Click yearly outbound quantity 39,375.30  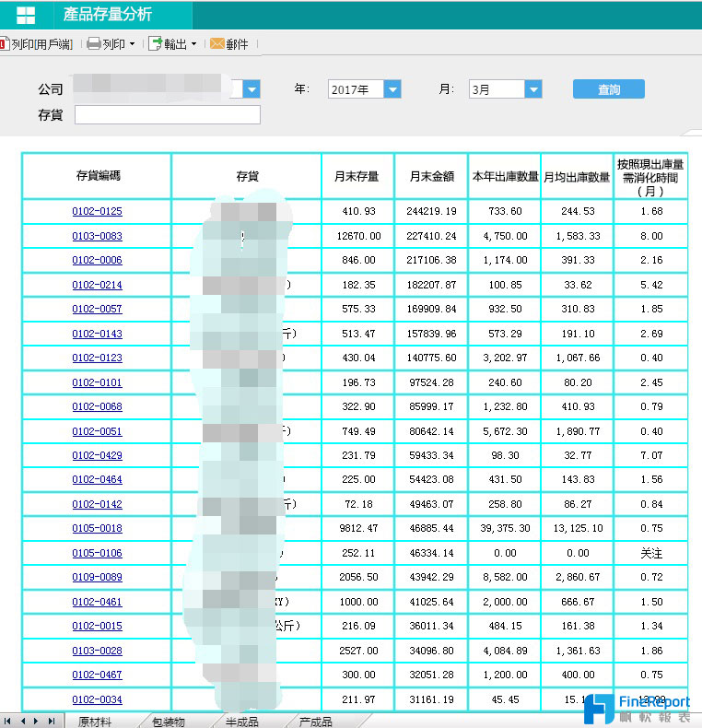coord(505,528)
